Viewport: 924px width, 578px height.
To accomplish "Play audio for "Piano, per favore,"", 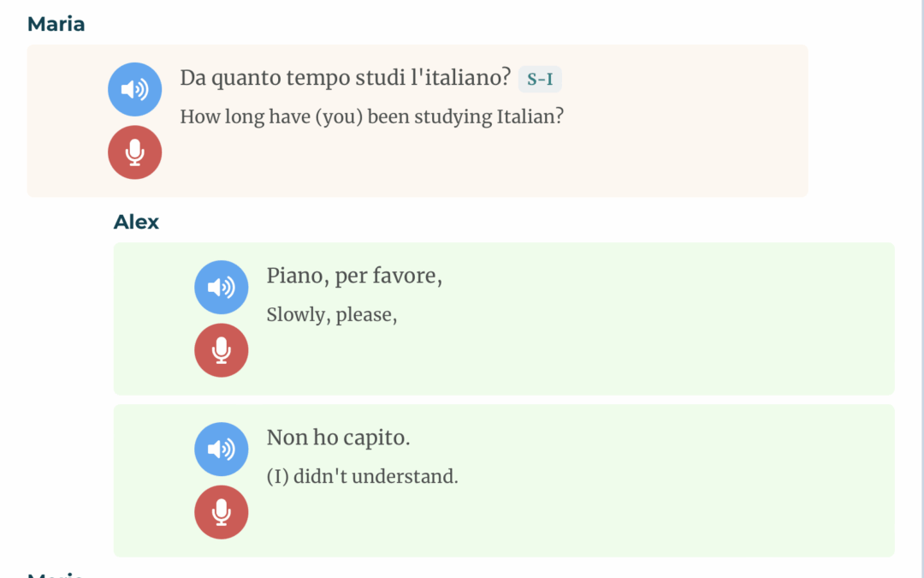I will click(222, 287).
